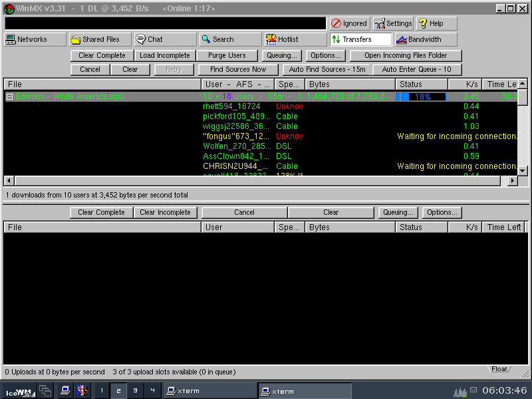Open Help question mark icon
This screenshot has height=399, width=532.
[x=423, y=23]
